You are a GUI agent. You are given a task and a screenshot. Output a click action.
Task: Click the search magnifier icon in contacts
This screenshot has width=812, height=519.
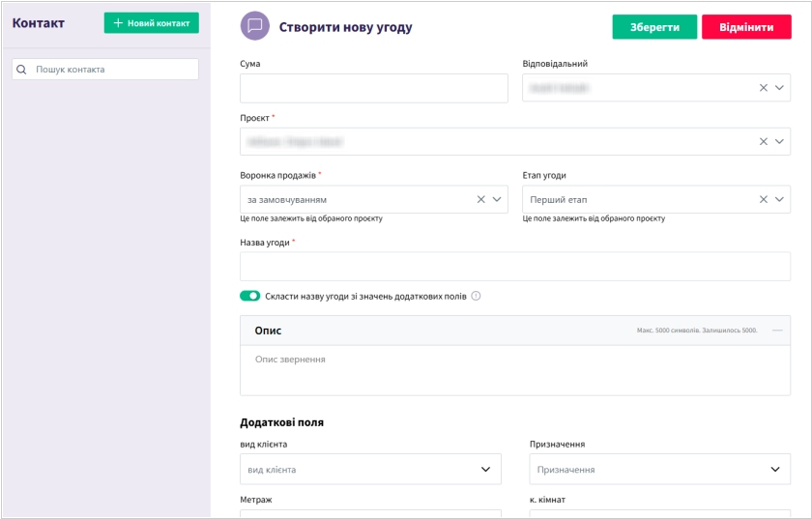pyautogui.click(x=21, y=70)
